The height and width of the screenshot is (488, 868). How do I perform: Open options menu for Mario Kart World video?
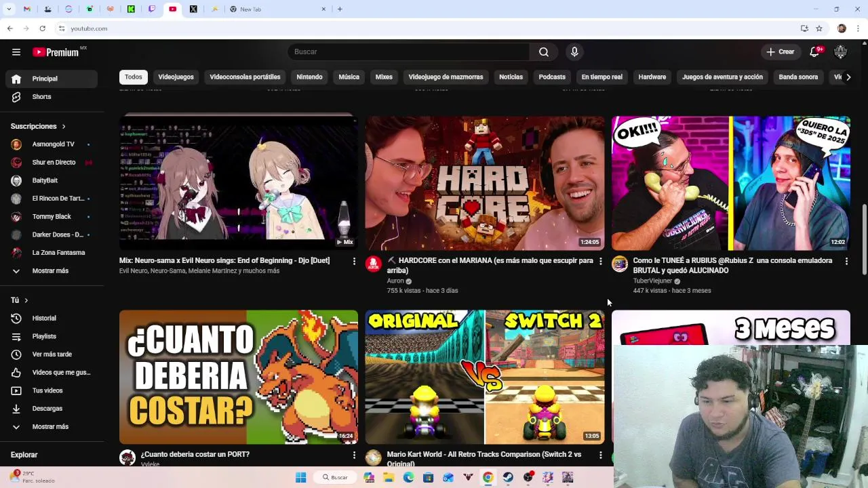(x=600, y=455)
